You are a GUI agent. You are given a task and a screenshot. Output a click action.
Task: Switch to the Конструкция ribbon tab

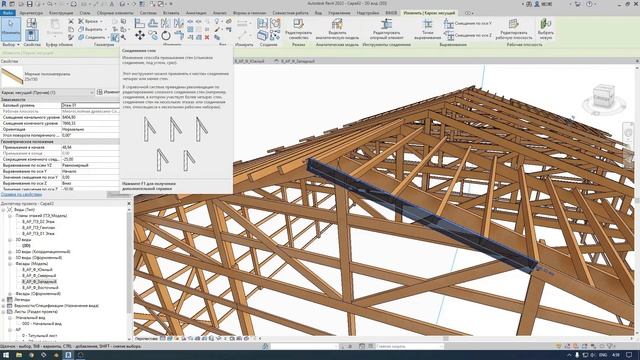click(x=61, y=13)
